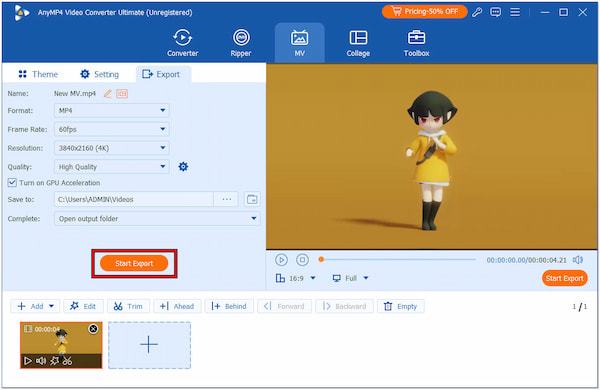Click the preview playback progress slider
600x390 pixels.
point(398,259)
